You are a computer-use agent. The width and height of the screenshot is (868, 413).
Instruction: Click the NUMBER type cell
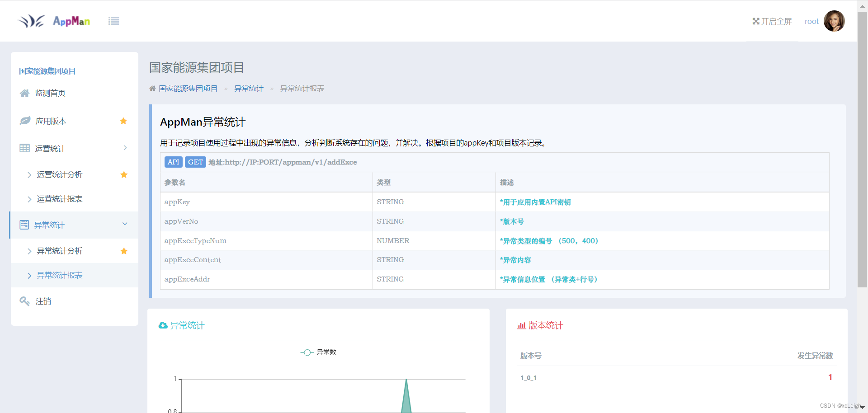coord(434,241)
